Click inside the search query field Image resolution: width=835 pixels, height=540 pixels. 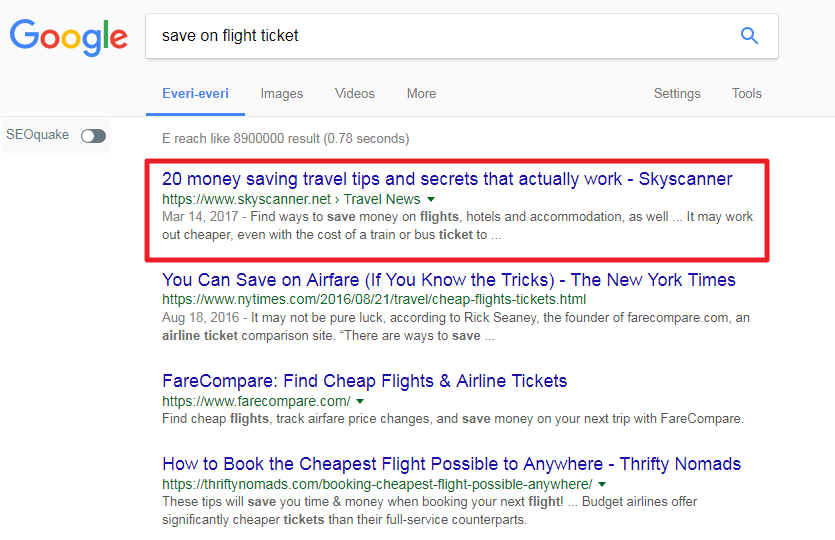tap(442, 36)
